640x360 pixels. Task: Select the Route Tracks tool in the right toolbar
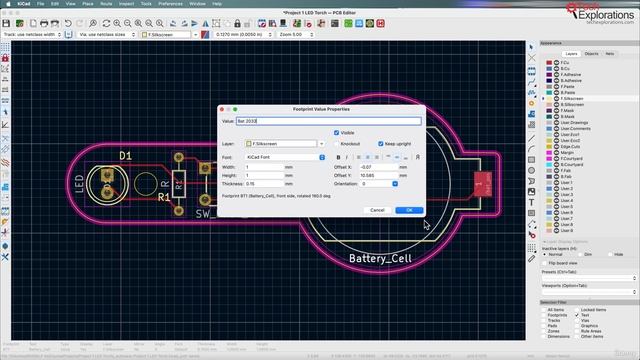(x=531, y=82)
